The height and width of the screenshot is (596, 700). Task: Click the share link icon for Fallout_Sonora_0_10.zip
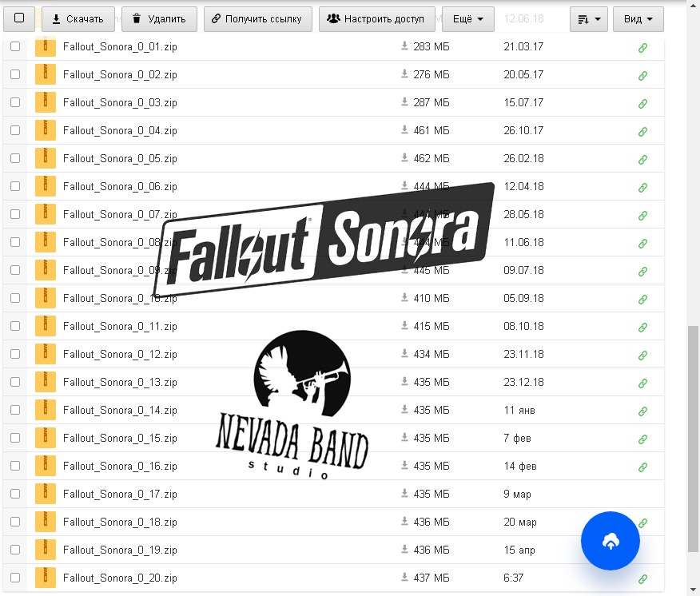pyautogui.click(x=642, y=300)
